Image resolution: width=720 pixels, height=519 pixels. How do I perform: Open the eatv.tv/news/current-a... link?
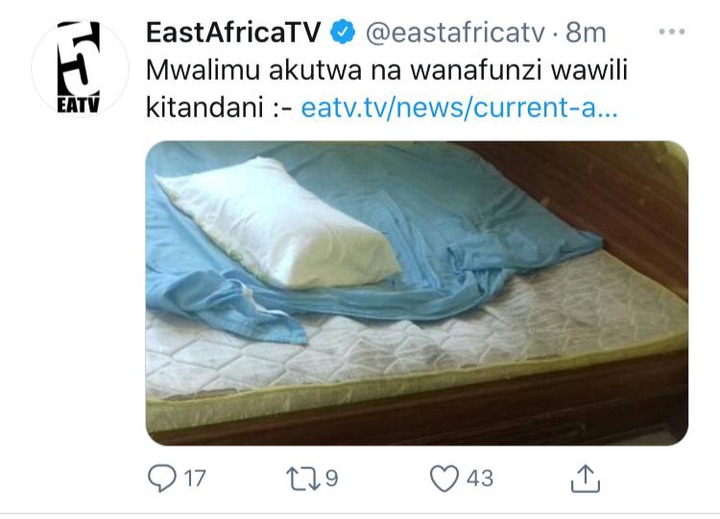click(459, 108)
